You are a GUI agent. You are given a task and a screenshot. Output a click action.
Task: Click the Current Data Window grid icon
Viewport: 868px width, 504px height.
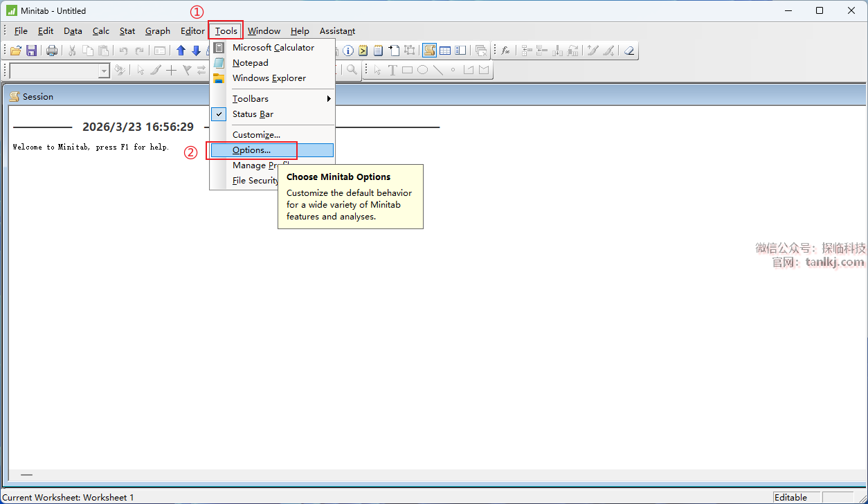(445, 51)
